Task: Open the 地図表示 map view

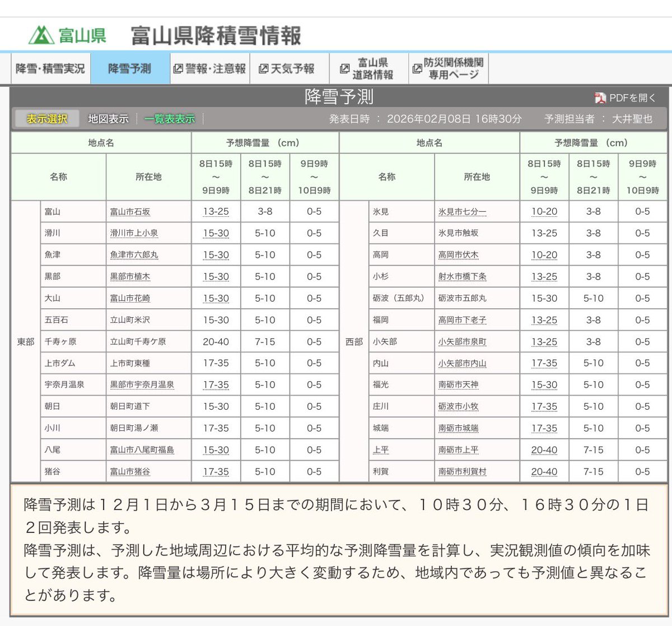Action: [109, 118]
